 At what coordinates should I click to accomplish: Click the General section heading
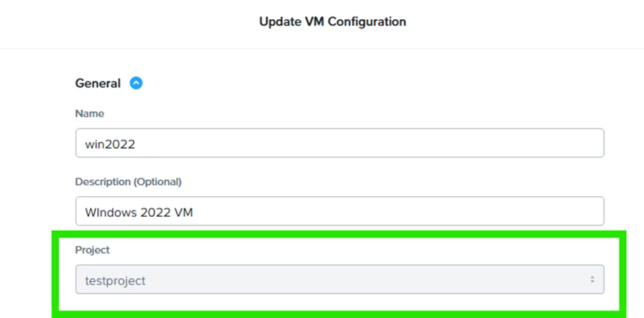[98, 83]
